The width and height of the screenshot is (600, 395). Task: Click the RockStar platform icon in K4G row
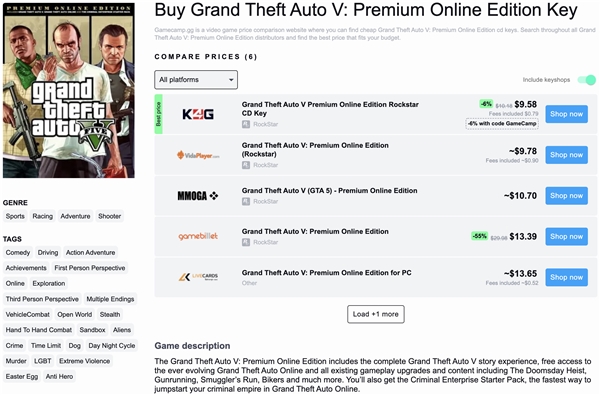(246, 124)
